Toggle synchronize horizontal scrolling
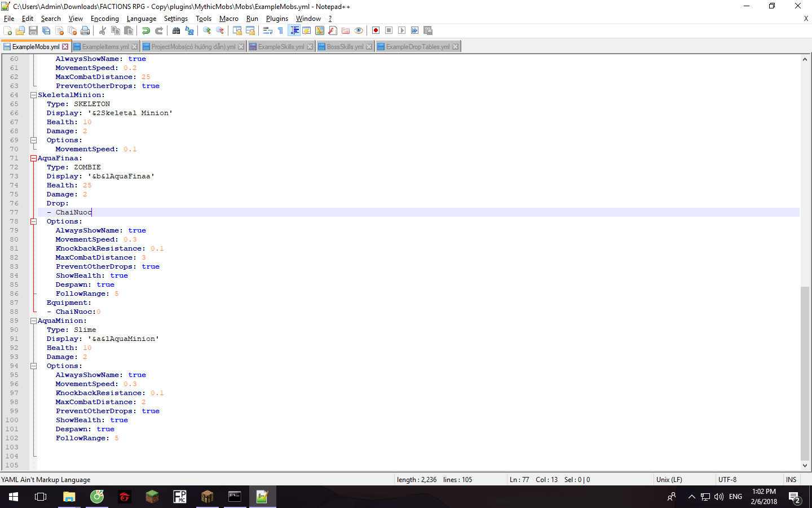This screenshot has height=508, width=812. pos(250,30)
